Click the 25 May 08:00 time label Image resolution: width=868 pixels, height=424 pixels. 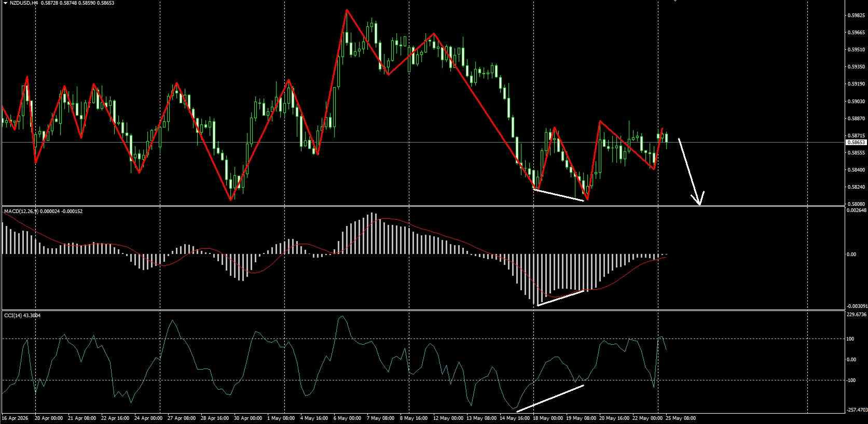(x=680, y=418)
